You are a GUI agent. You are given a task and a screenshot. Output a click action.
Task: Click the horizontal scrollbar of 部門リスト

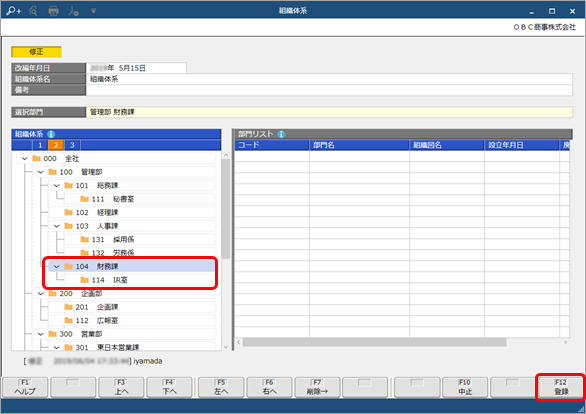374,342
